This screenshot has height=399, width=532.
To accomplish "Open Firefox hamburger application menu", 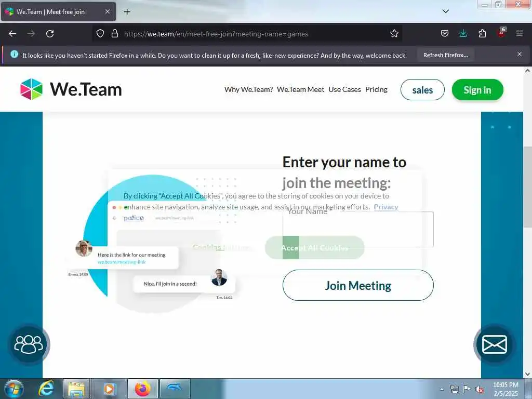I will [520, 33].
